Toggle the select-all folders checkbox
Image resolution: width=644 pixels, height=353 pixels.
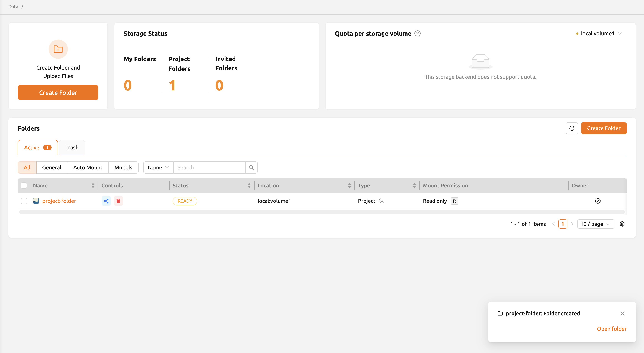pos(24,185)
